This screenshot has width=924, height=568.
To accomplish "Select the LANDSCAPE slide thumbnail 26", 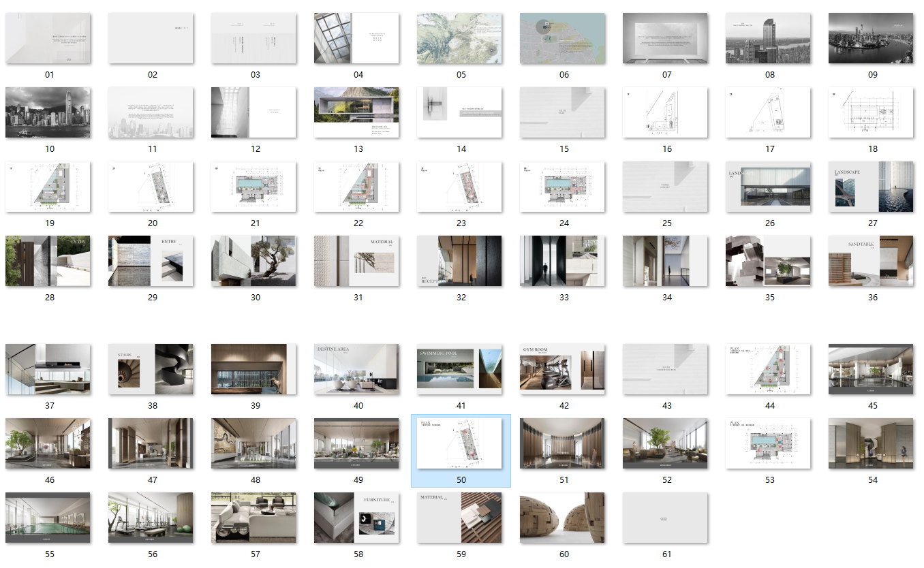I will [768, 187].
